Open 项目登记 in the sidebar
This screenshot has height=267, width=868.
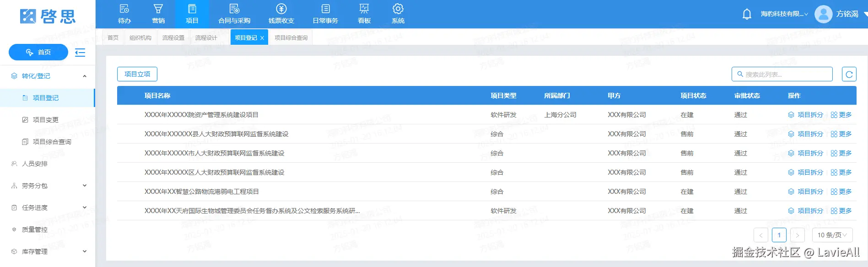[48, 98]
